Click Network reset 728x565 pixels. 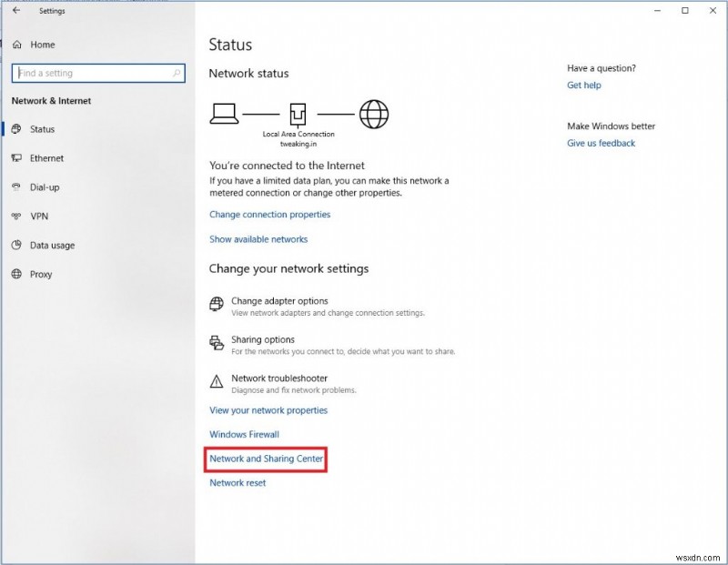(x=238, y=482)
